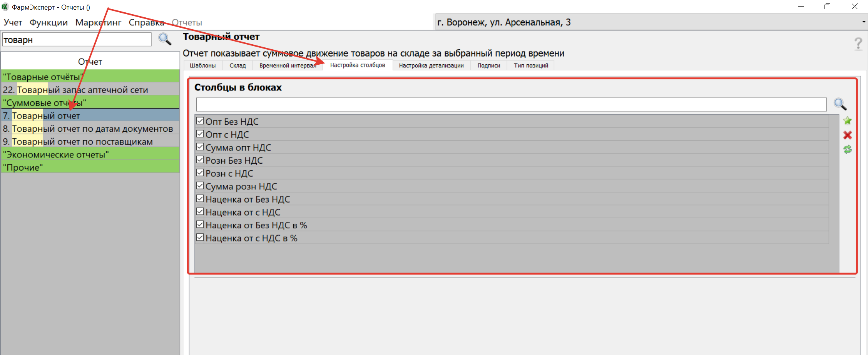868x355 pixels.
Task: Open help via question mark icon
Action: coord(858,44)
